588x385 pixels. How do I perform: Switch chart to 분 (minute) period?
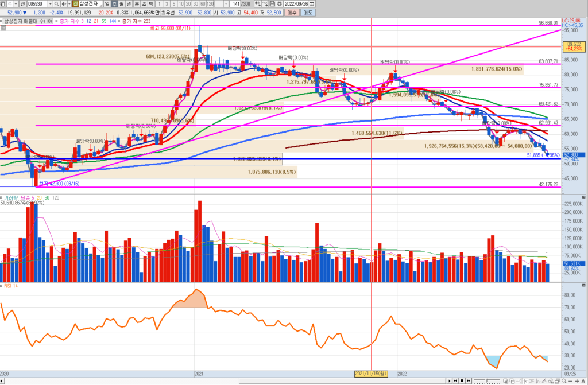point(136,3)
